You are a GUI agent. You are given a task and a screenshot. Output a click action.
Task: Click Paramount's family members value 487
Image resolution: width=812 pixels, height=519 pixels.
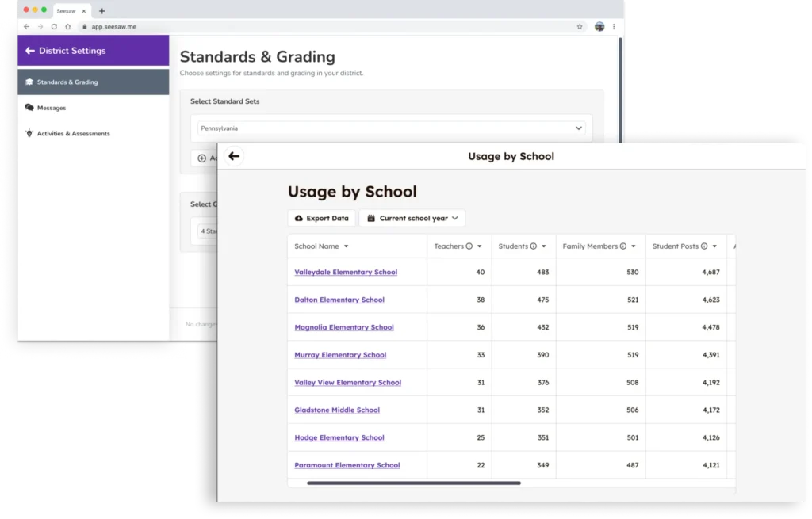click(632, 465)
